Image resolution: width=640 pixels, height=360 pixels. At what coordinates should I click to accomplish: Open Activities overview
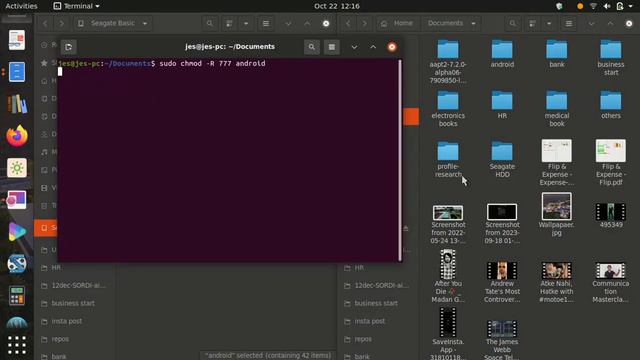tap(21, 6)
